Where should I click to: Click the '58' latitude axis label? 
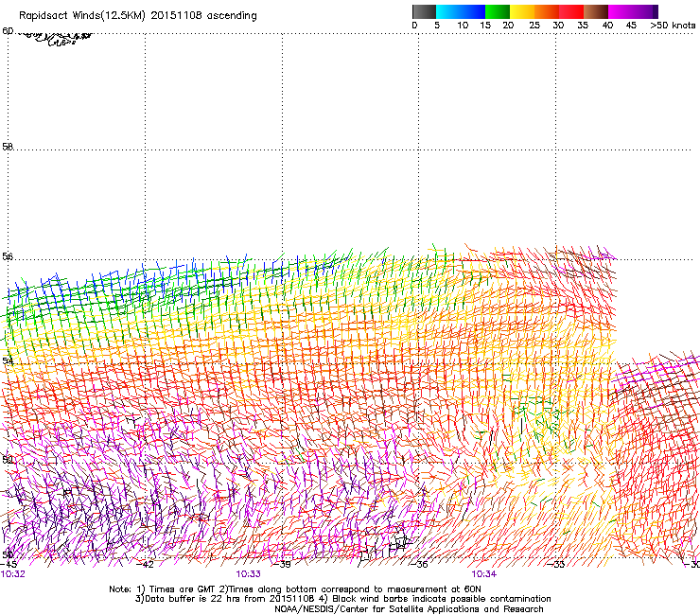[x=8, y=147]
